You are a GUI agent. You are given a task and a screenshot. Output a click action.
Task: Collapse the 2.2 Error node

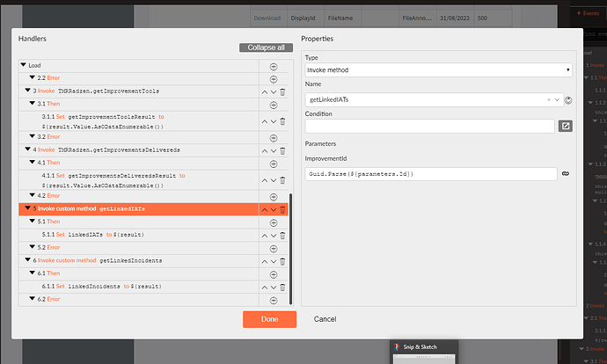pos(33,77)
